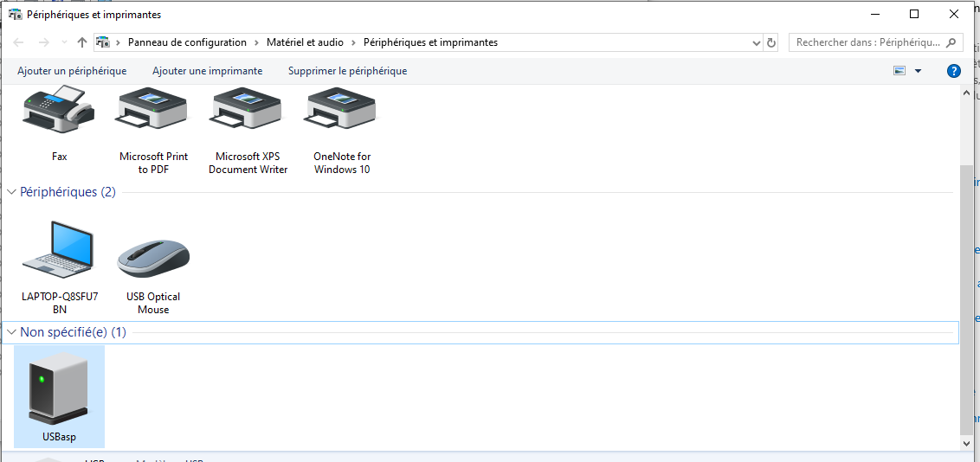Minimize the Périphériques et imprimantes window
The image size is (980, 462).
874,15
